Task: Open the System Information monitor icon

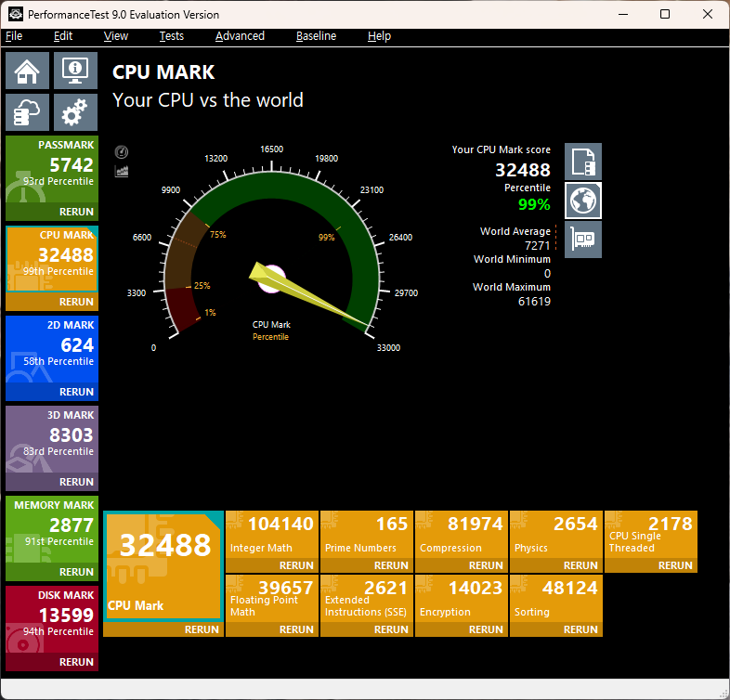Action: click(75, 71)
